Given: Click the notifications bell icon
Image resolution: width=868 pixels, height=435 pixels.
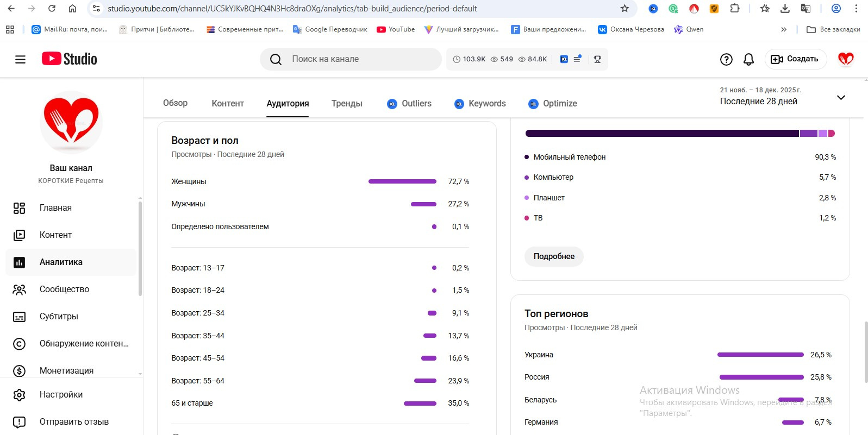Looking at the screenshot, I should [x=748, y=59].
